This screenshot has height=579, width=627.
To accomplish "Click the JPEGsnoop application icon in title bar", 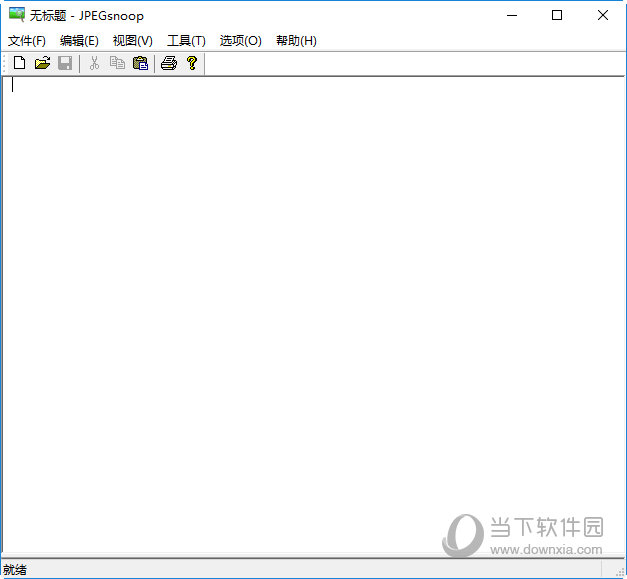I will 17,15.
